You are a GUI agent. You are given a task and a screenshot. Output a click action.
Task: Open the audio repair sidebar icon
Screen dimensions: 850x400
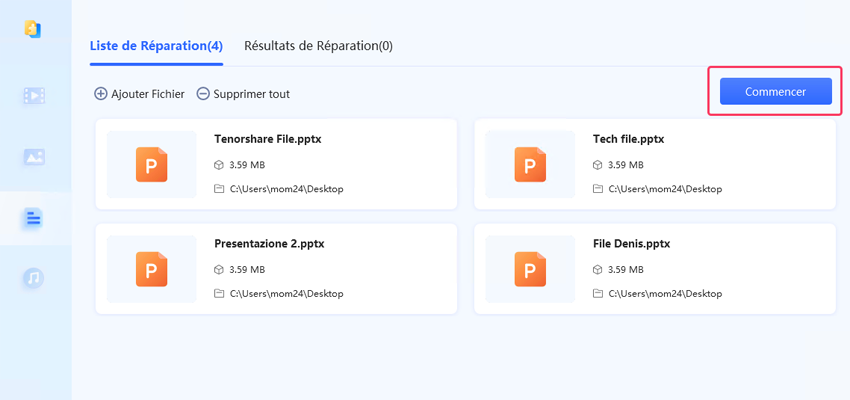[34, 278]
